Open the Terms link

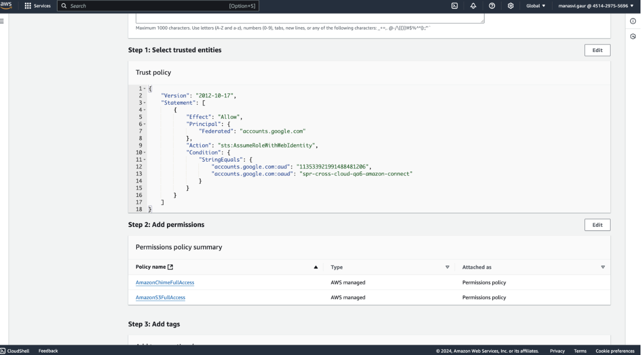click(x=580, y=351)
